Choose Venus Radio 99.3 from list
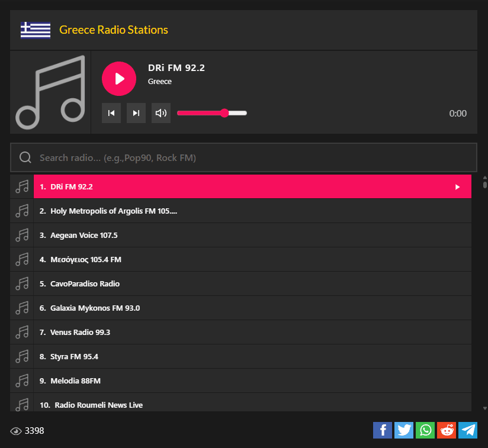 click(x=81, y=332)
